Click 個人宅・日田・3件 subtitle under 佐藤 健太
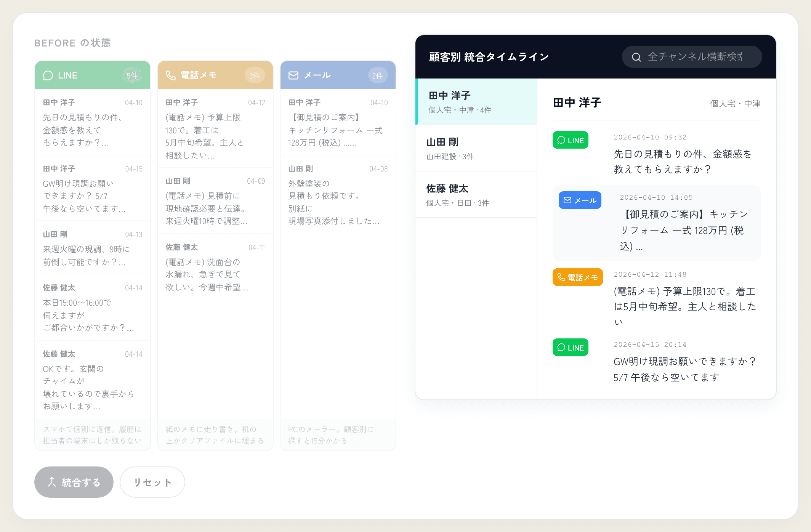This screenshot has width=811, height=532. 457,203
